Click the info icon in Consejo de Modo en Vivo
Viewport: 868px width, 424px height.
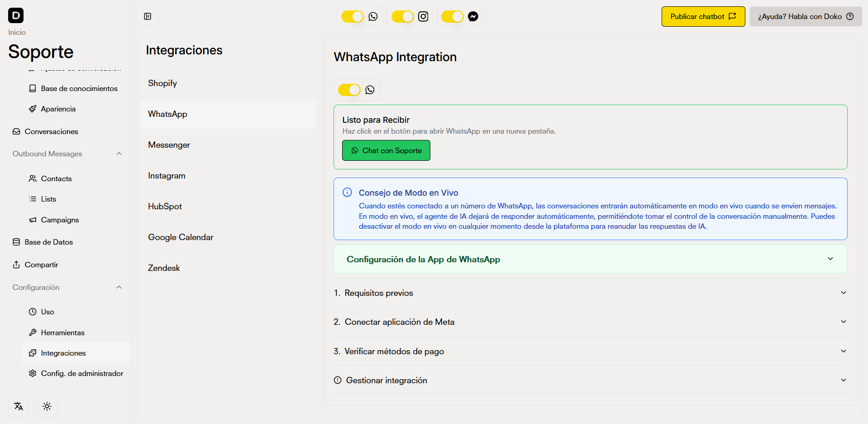click(347, 192)
